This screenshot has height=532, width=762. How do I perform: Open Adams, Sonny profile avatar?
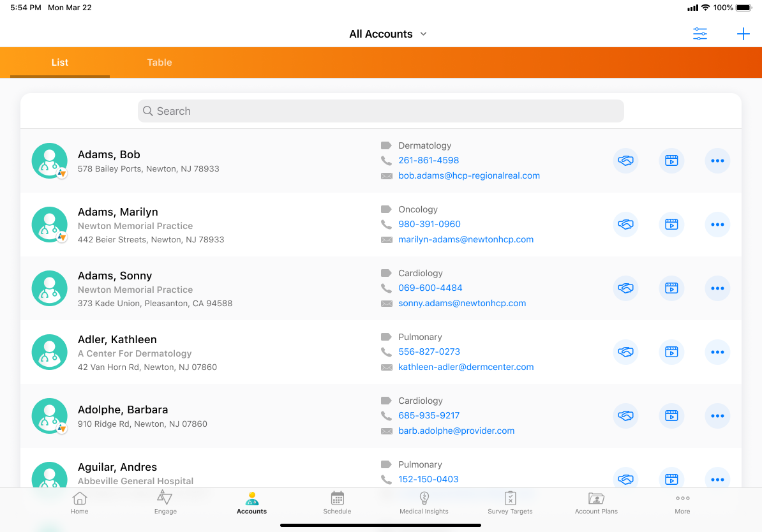pos(50,288)
